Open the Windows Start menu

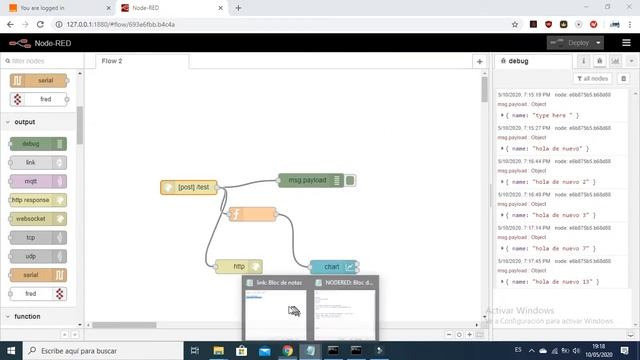click(x=11, y=351)
